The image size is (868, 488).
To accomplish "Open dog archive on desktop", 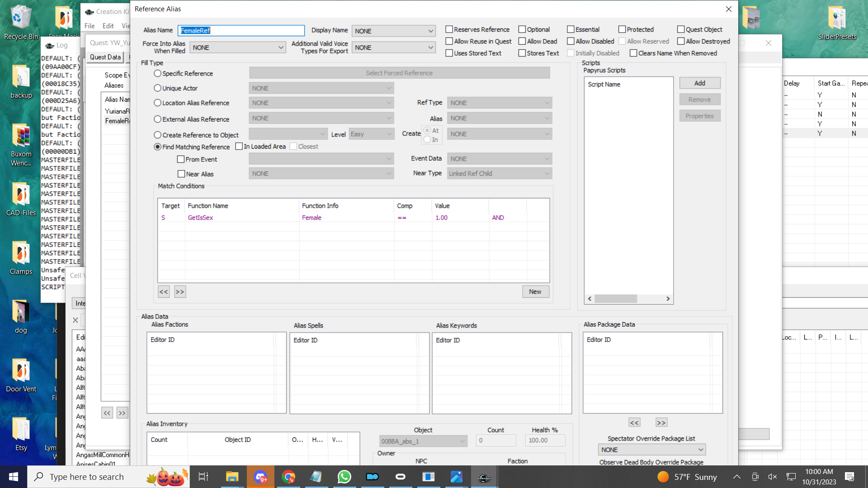I will pyautogui.click(x=21, y=316).
